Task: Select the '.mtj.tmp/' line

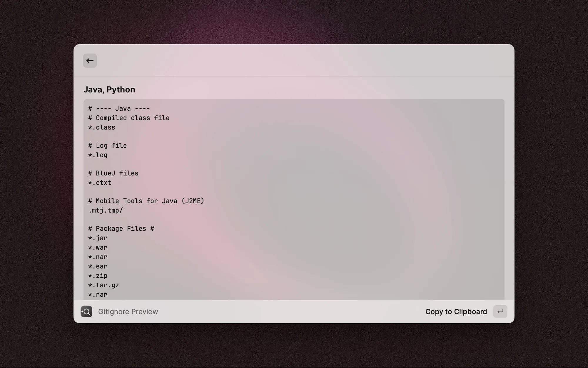Action: 106,210
